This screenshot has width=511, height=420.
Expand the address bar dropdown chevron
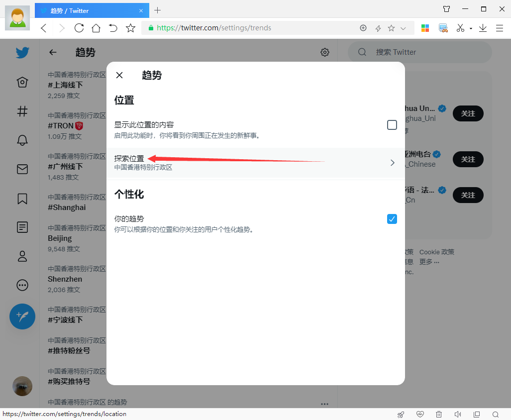[403, 28]
